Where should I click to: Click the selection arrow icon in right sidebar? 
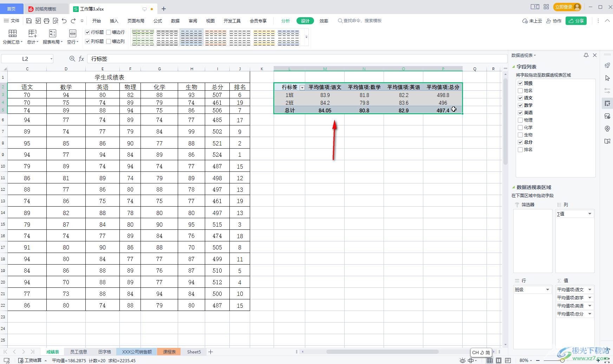click(x=607, y=78)
